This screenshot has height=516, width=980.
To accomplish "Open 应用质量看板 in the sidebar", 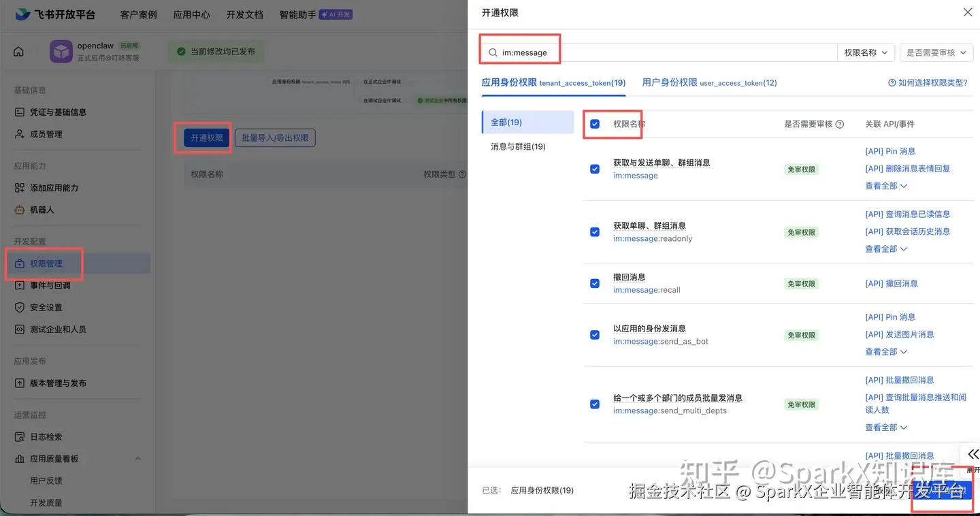I will [54, 459].
